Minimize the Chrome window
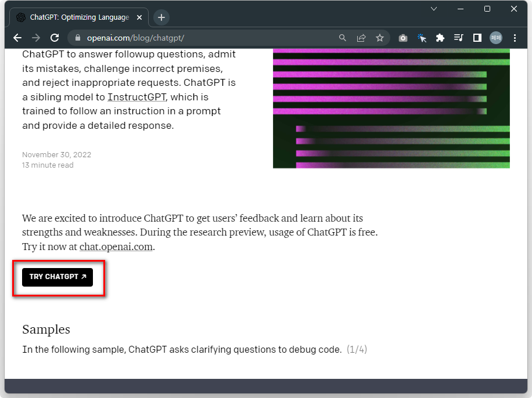This screenshot has height=398, width=532. tap(461, 9)
